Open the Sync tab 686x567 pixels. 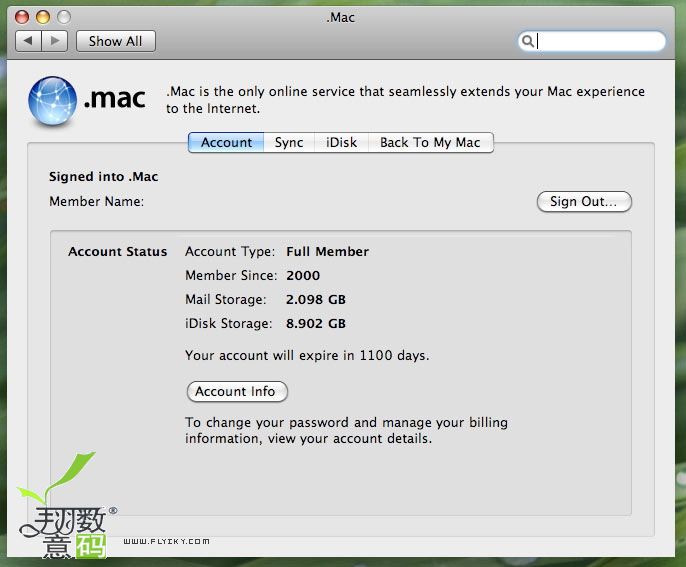pos(289,143)
